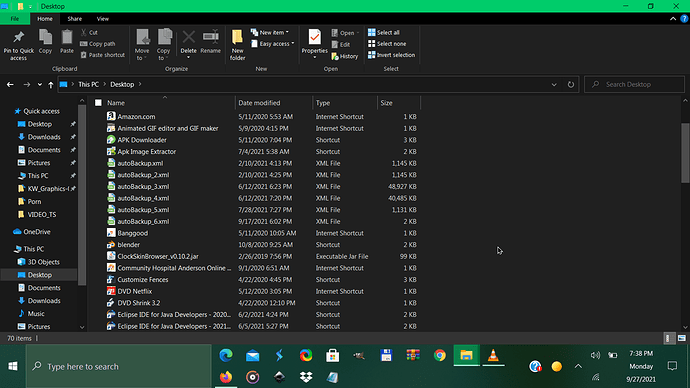690x388 pixels.
Task: Show hidden tray icons chevron
Action: [x=578, y=366]
